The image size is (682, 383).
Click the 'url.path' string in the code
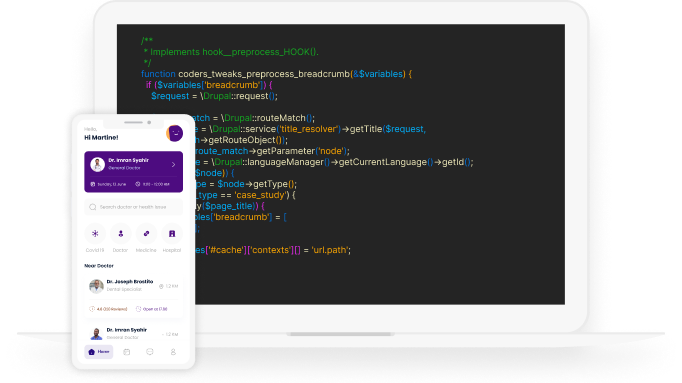click(331, 250)
